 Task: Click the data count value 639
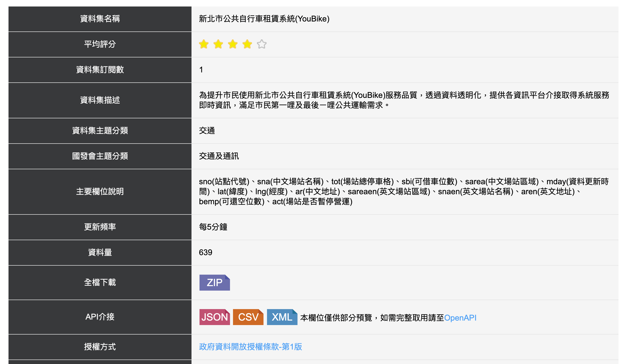[x=205, y=252]
